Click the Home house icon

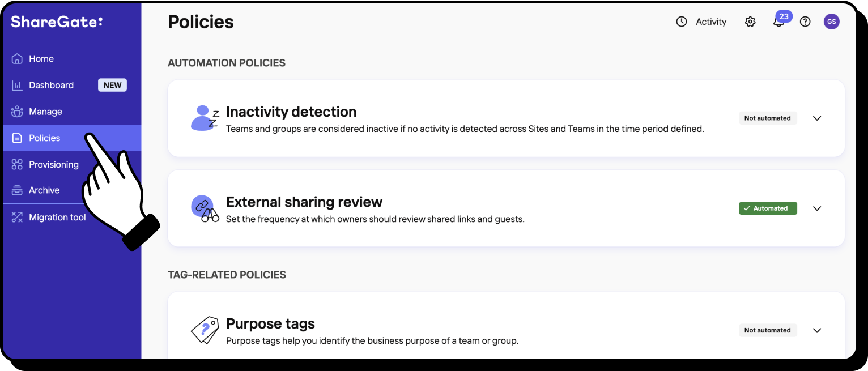(17, 59)
